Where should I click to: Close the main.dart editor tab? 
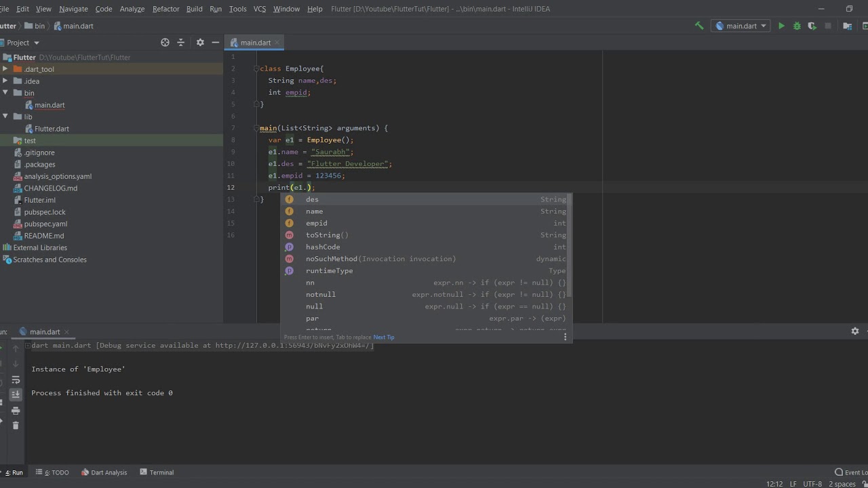pyautogui.click(x=278, y=43)
